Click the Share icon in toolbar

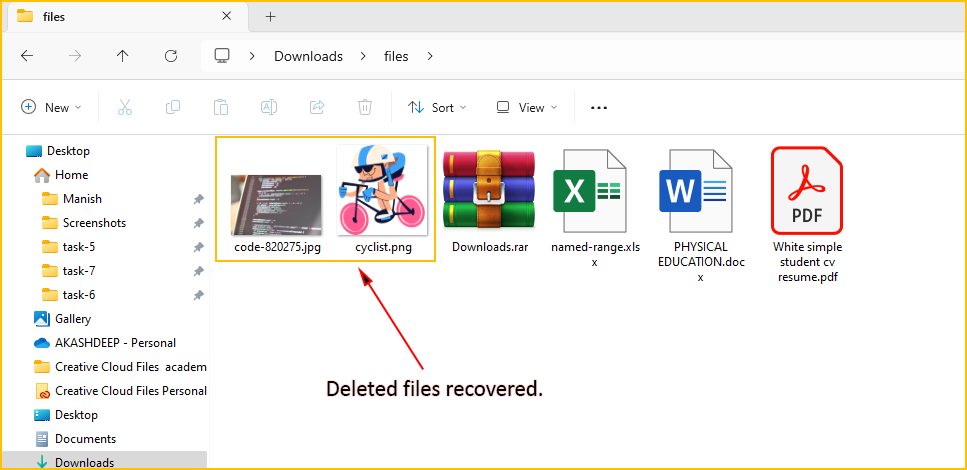[317, 108]
